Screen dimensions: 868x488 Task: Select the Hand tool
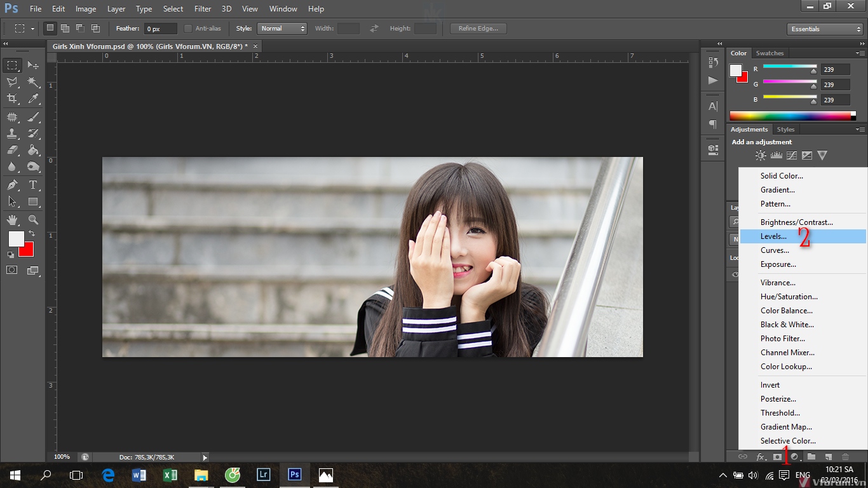point(12,220)
